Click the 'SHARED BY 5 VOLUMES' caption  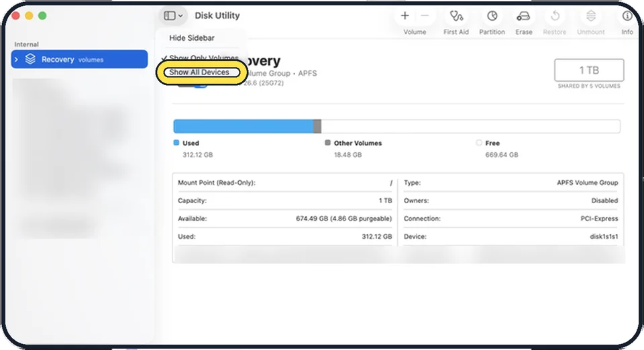click(x=589, y=86)
